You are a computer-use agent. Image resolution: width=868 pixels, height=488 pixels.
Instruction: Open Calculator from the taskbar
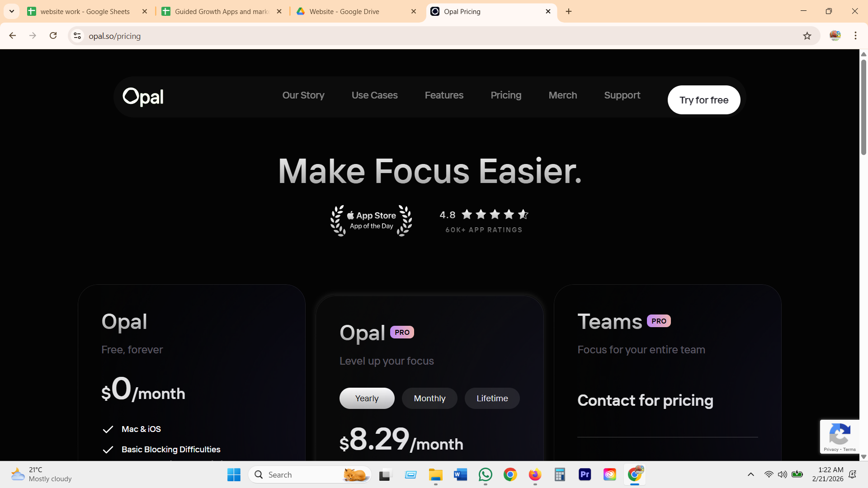(560, 474)
